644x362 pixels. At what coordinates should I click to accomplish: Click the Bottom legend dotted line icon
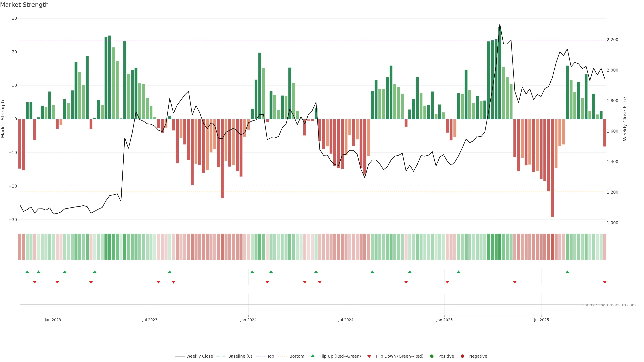pos(282,356)
